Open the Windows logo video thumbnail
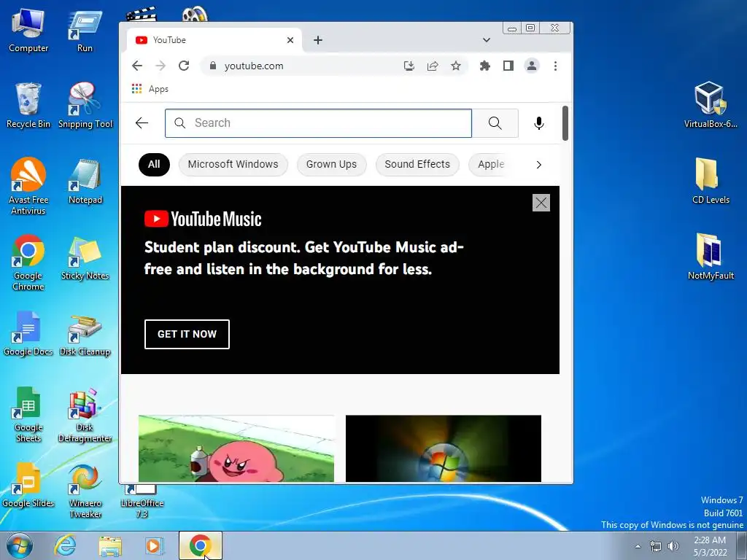The image size is (747, 560). click(443, 448)
